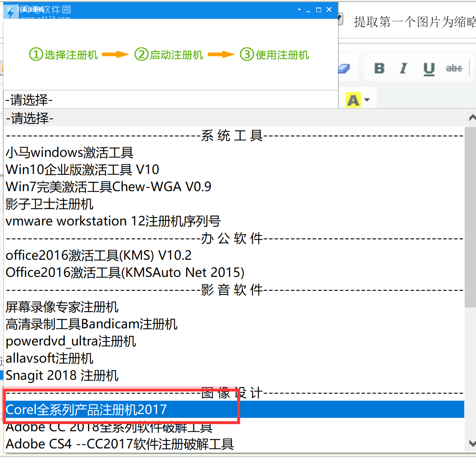Pick Adobe CS4 --CC2017软件注册破解工具

(234, 444)
